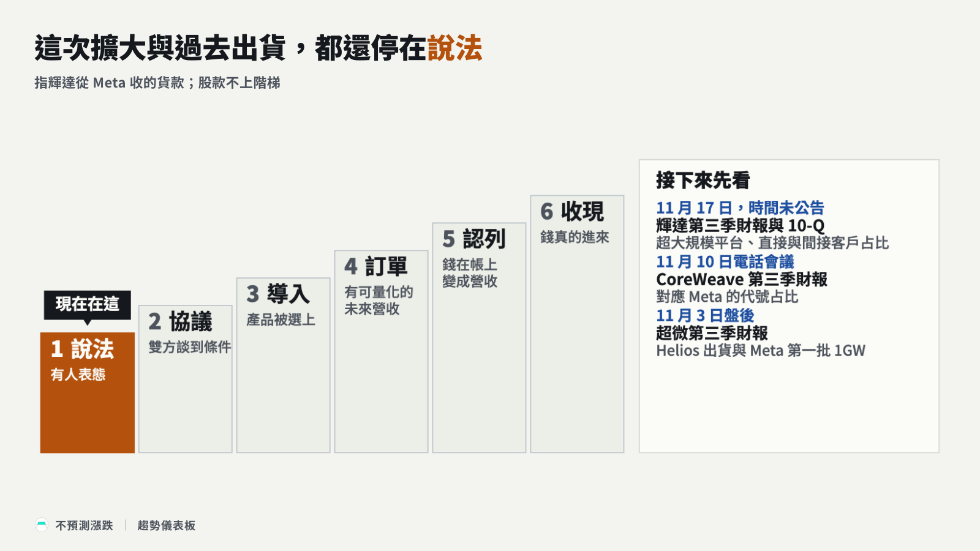Image resolution: width=980 pixels, height=551 pixels.
Task: Click the '5 認列' step heading
Action: [x=474, y=239]
